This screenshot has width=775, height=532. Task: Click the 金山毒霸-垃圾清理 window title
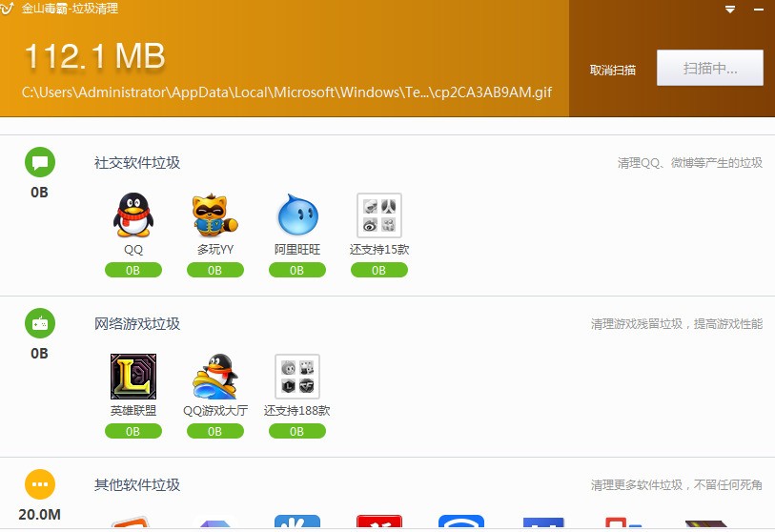coord(70,9)
